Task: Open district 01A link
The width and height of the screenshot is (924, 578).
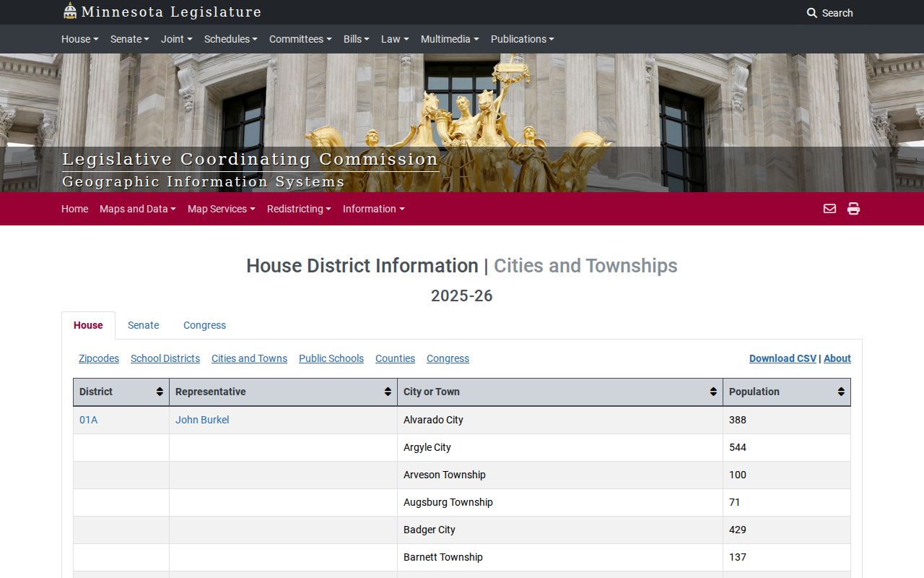Action: pos(88,420)
